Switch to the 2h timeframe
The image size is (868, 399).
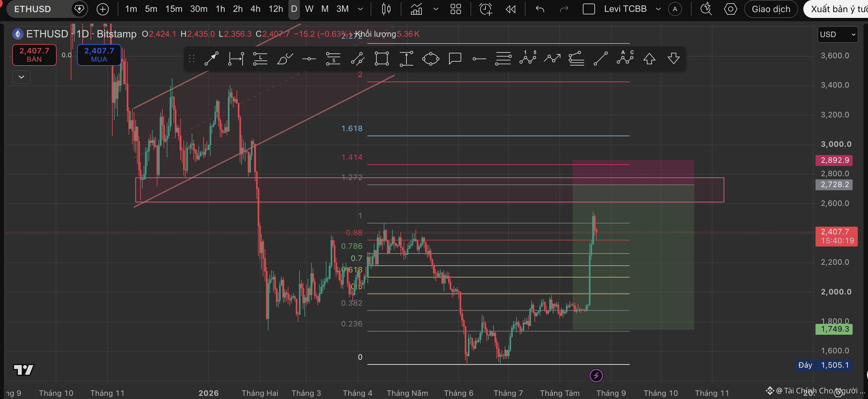click(238, 9)
